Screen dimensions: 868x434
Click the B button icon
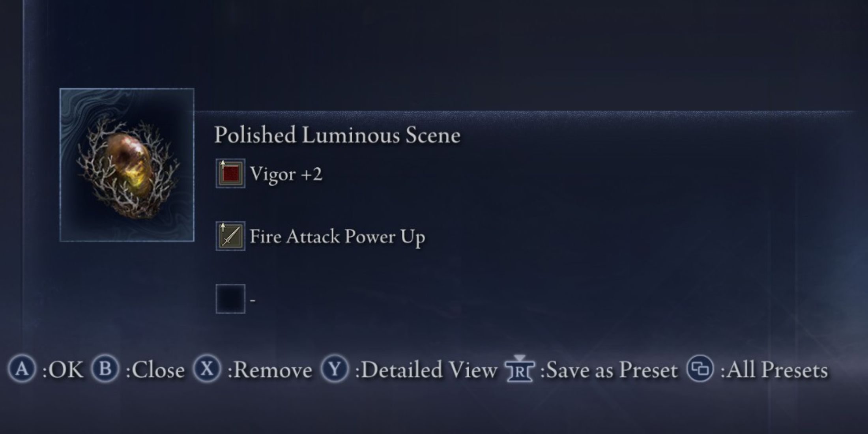105,369
